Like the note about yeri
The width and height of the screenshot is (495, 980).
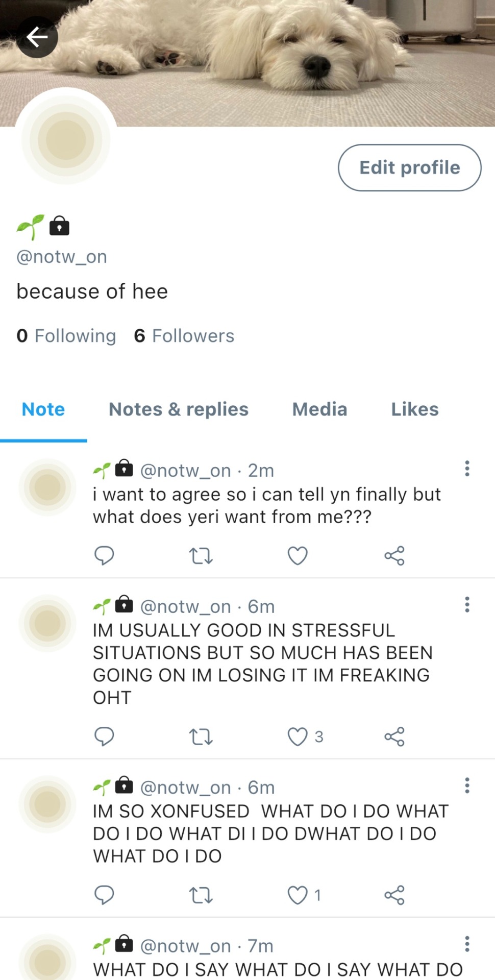click(x=298, y=555)
